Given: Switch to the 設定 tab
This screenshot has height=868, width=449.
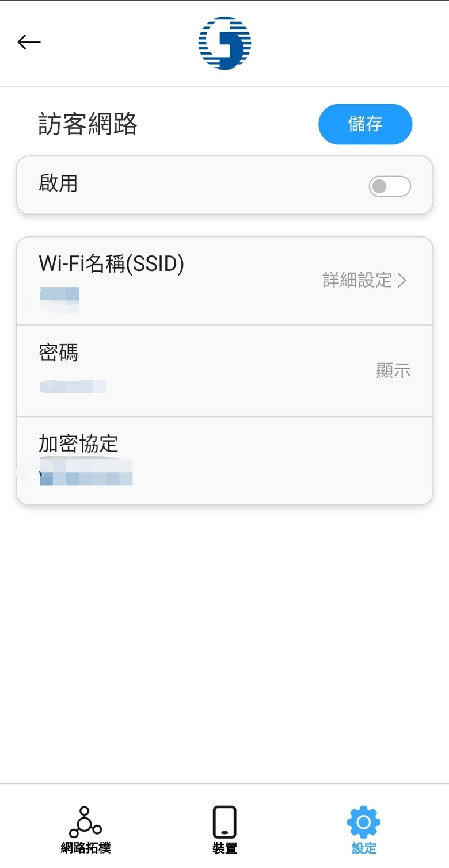Looking at the screenshot, I should point(363,848).
